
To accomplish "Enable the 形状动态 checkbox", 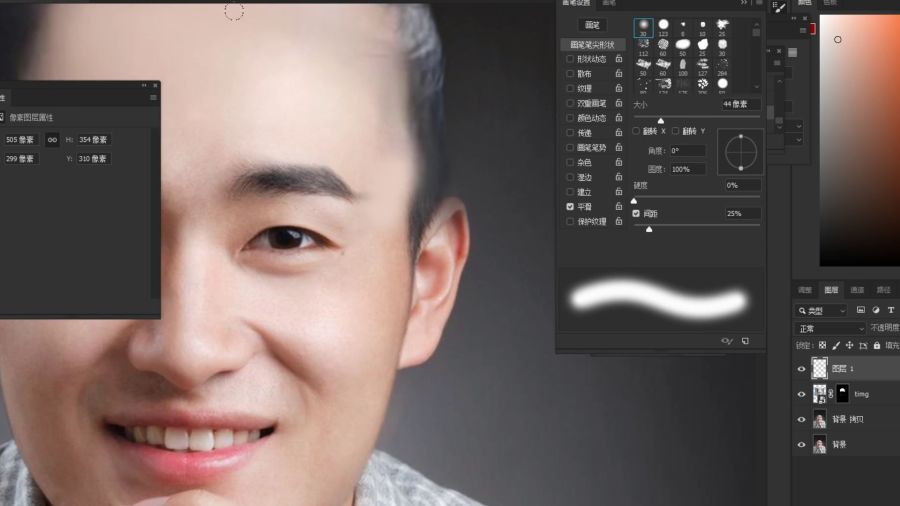I will (x=570, y=59).
